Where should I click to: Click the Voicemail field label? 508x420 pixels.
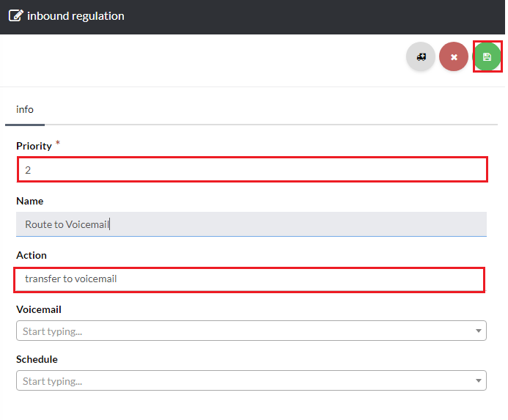tap(38, 309)
